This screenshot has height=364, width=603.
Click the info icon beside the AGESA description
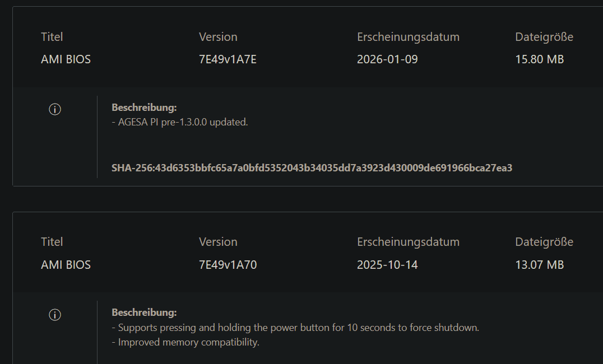[55, 110]
